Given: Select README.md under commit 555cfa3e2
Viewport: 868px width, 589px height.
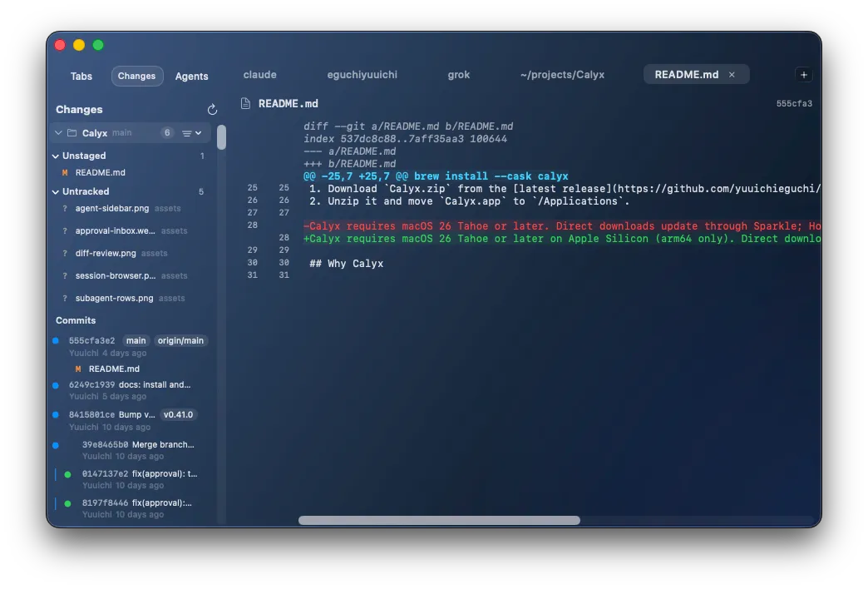Looking at the screenshot, I should click(x=114, y=369).
